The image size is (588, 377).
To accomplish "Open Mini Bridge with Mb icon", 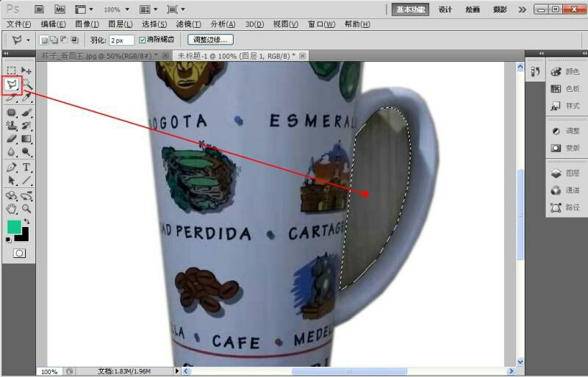I will [x=60, y=10].
